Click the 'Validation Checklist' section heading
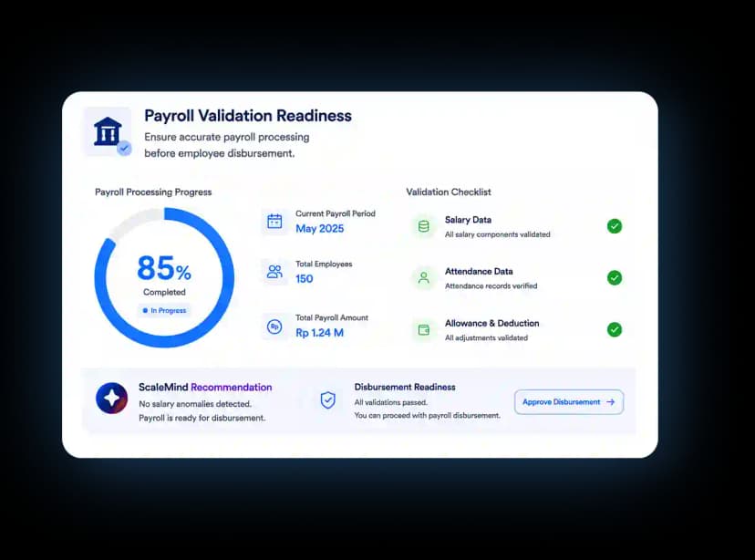Viewport: 755px width, 560px height. 449,192
